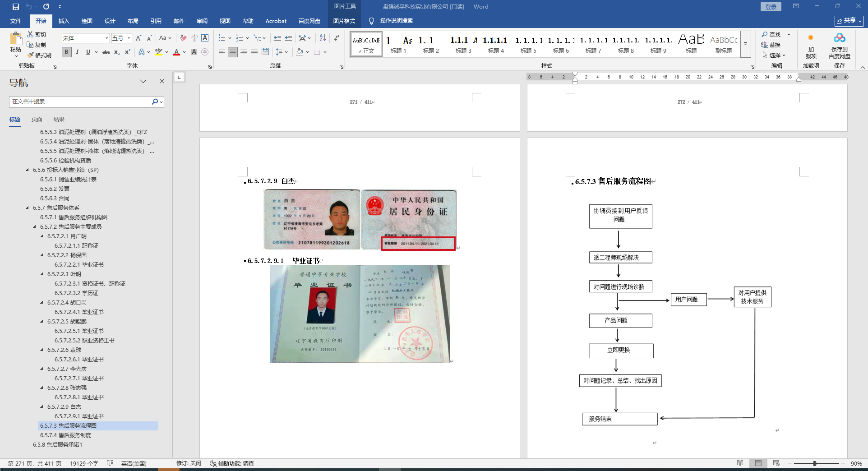Click the Format Painter brush
The height and width of the screenshot is (471, 868).
pos(30,55)
